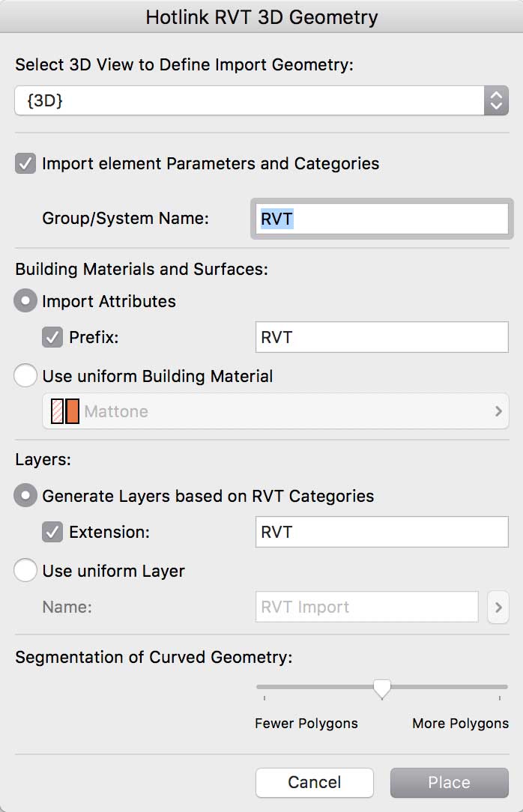Click the orange Mattone material color swatch

click(x=73, y=411)
